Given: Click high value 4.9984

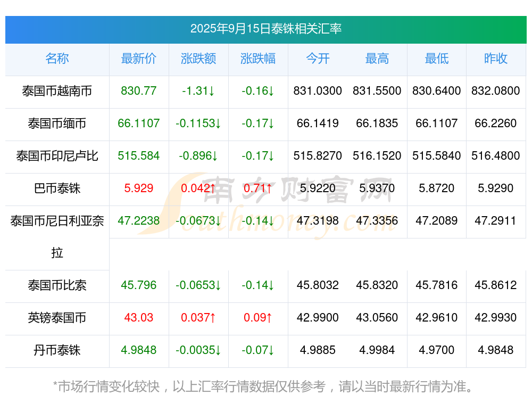Looking at the screenshot, I should pyautogui.click(x=377, y=350).
